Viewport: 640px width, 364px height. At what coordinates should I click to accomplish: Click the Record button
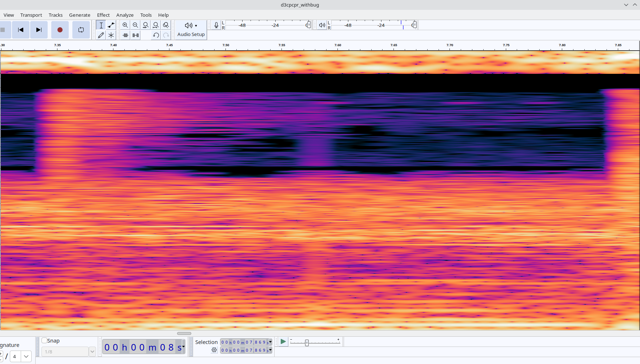pyautogui.click(x=60, y=30)
